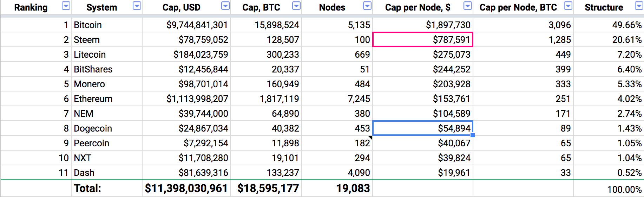This screenshot has width=644, height=197.
Task: Click the Total: label cell
Action: (107, 188)
